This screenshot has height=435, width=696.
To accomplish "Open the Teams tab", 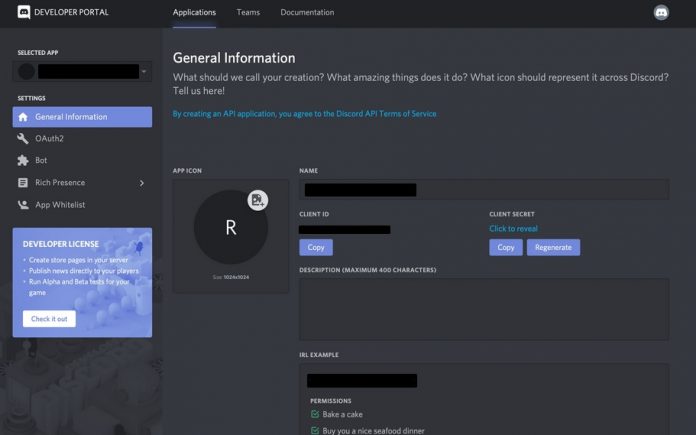I will (248, 12).
